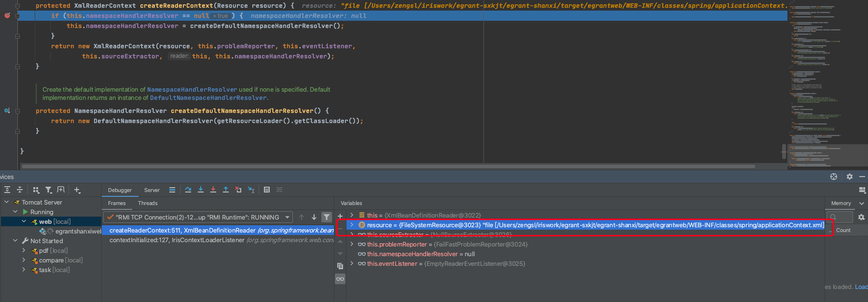868x302 pixels.
Task: Open the Evaluate Expression calculator icon
Action: pos(267,190)
